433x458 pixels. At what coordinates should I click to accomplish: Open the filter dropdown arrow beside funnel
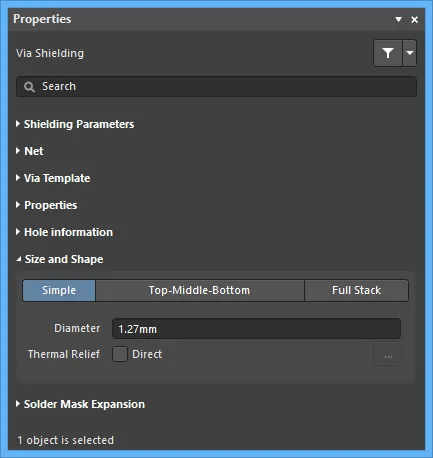(x=410, y=53)
